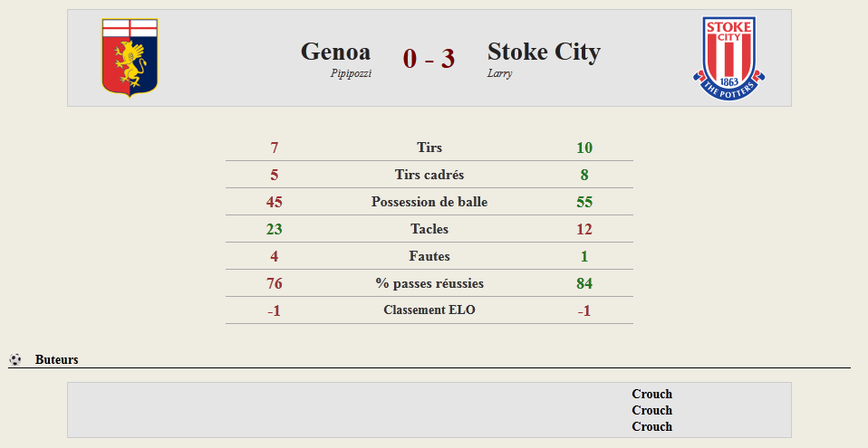The image size is (868, 448).
Task: Select the Tirs stat row label
Action: coord(429,148)
